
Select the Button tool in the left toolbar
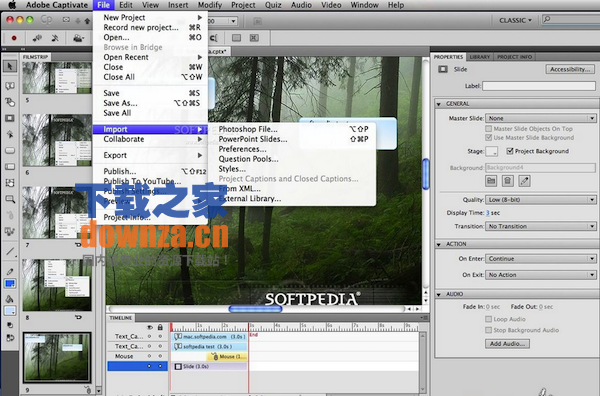[x=10, y=150]
